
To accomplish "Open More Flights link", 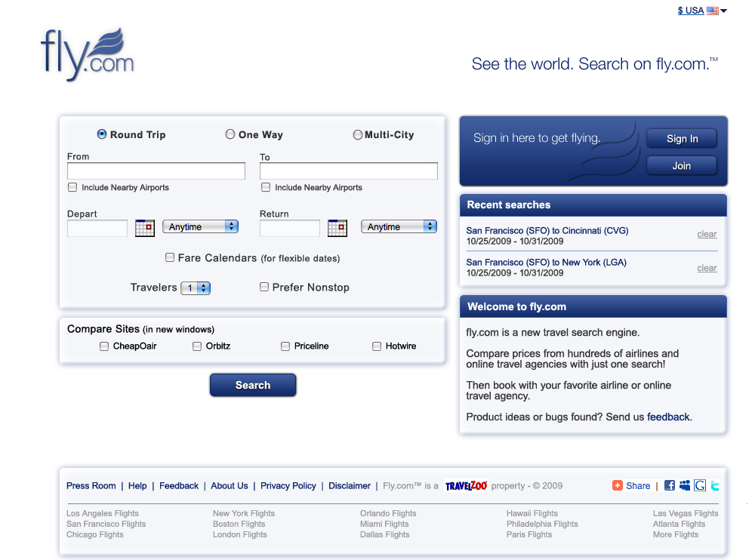I will tap(676, 534).
